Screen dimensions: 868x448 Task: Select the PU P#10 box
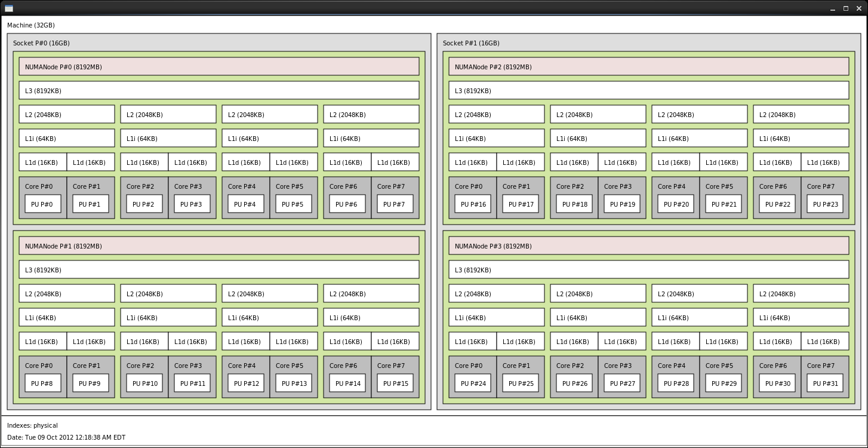coord(144,383)
